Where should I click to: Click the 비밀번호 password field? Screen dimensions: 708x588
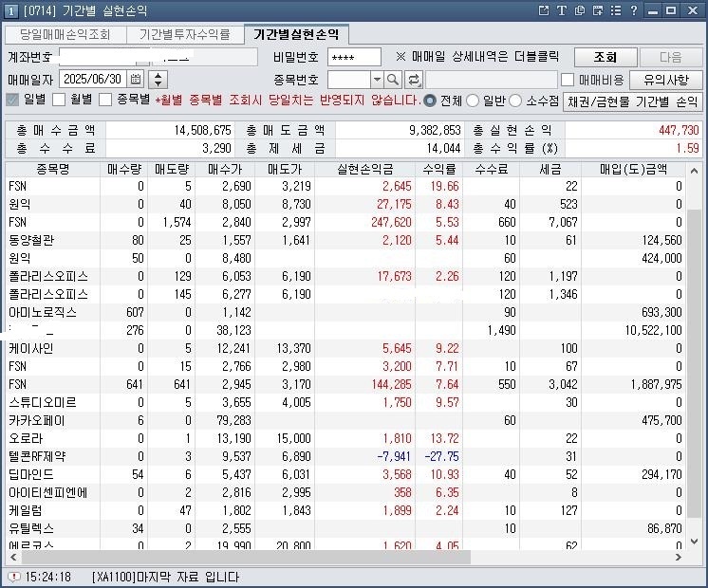point(354,57)
